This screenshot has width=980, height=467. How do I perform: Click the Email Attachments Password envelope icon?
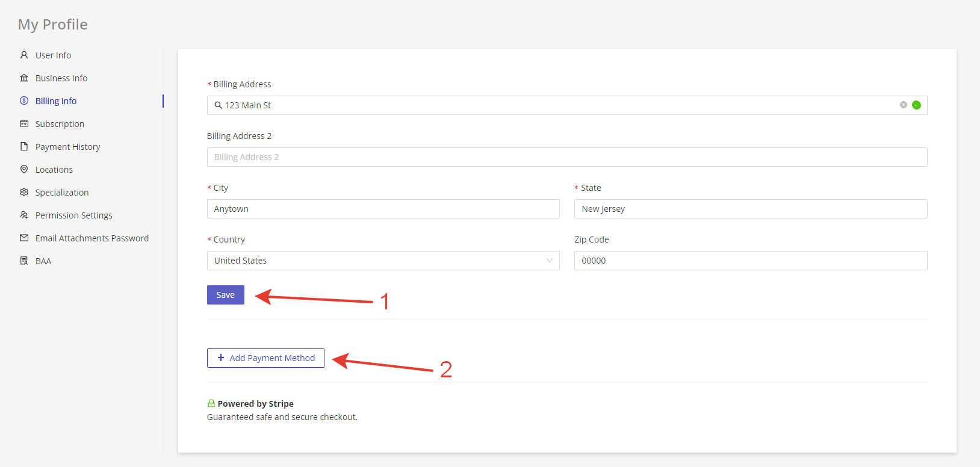click(x=24, y=238)
